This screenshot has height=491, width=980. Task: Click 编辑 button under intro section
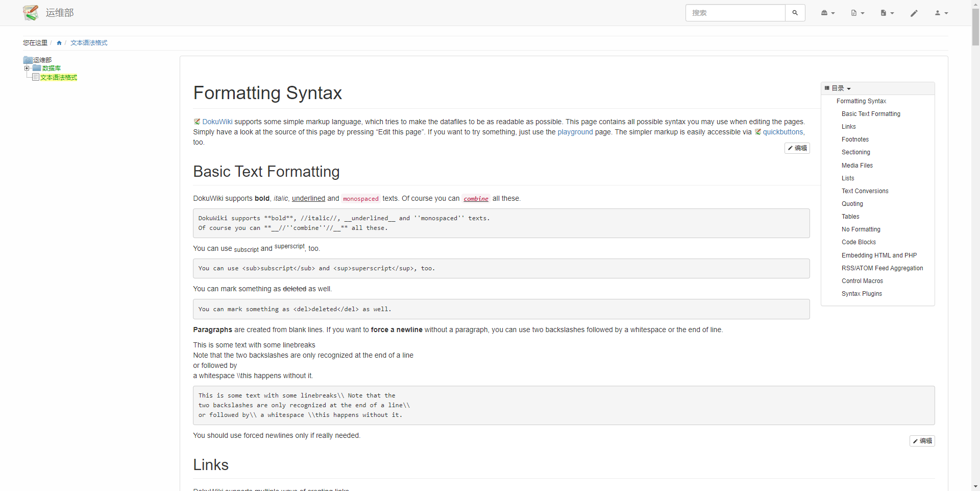tap(797, 148)
